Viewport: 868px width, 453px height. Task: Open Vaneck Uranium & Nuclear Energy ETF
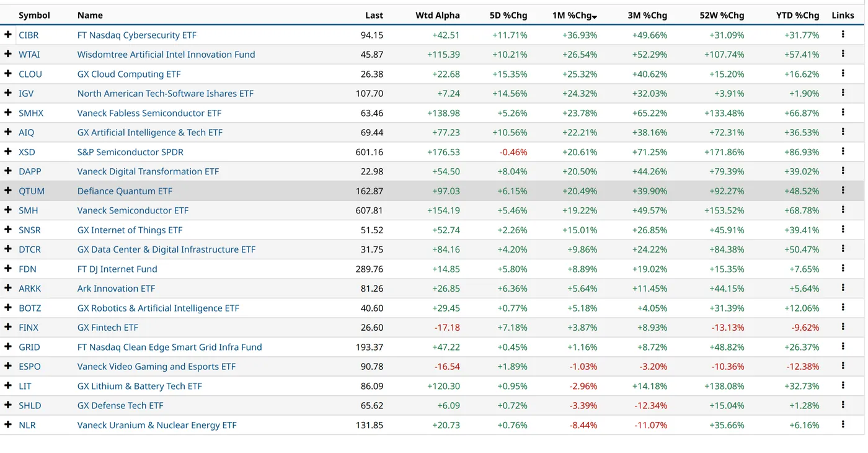tap(157, 425)
